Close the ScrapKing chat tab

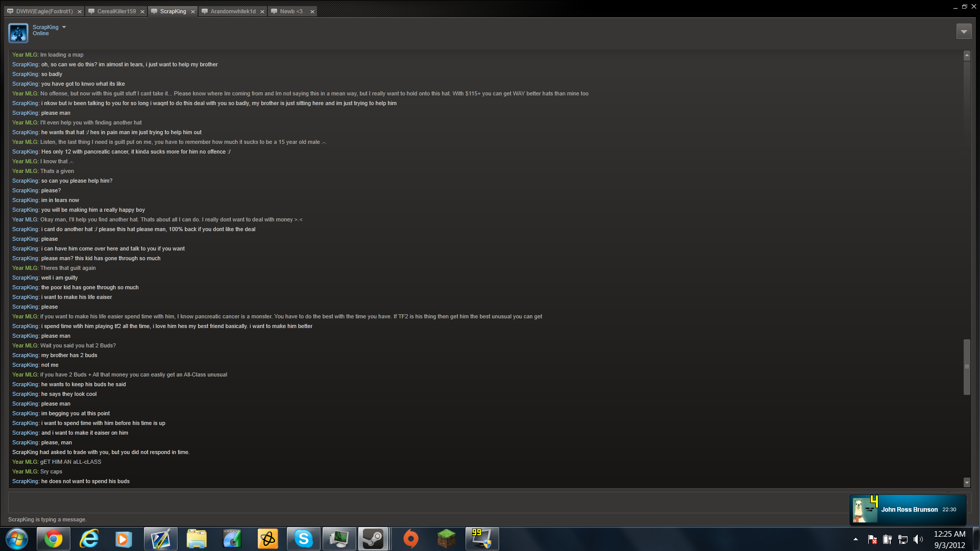click(193, 12)
